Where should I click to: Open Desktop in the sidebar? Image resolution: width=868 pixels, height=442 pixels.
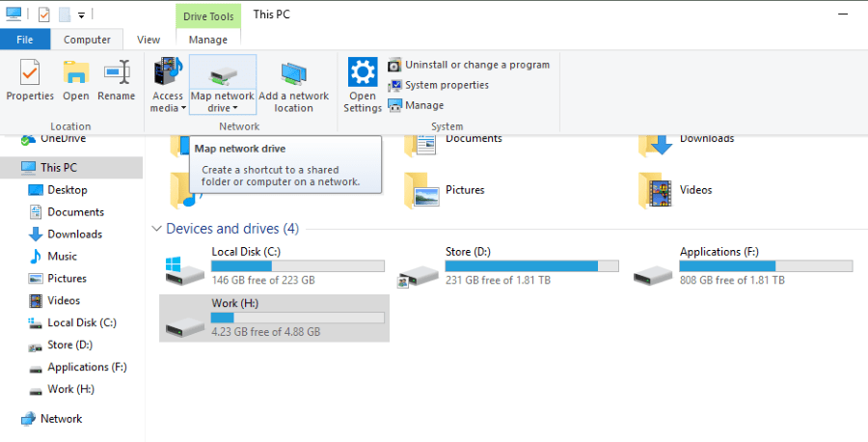point(58,190)
